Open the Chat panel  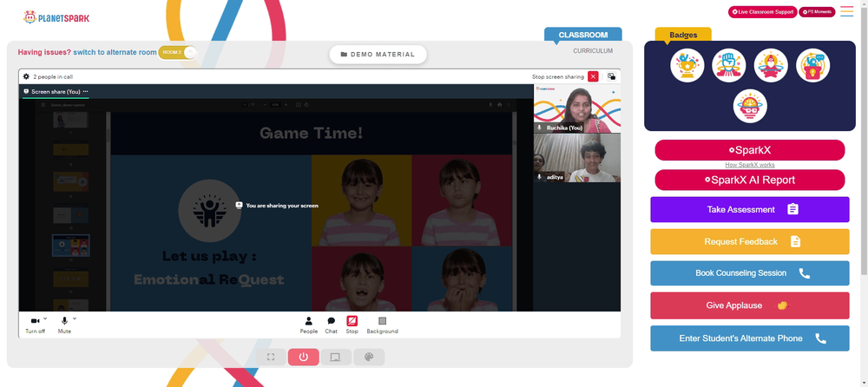coord(331,325)
